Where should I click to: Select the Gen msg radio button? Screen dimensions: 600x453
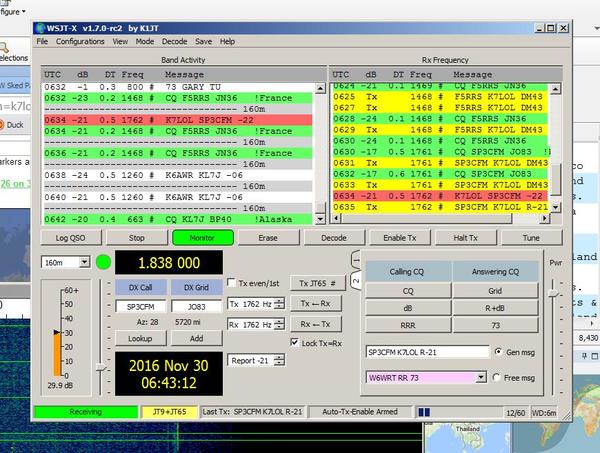498,352
